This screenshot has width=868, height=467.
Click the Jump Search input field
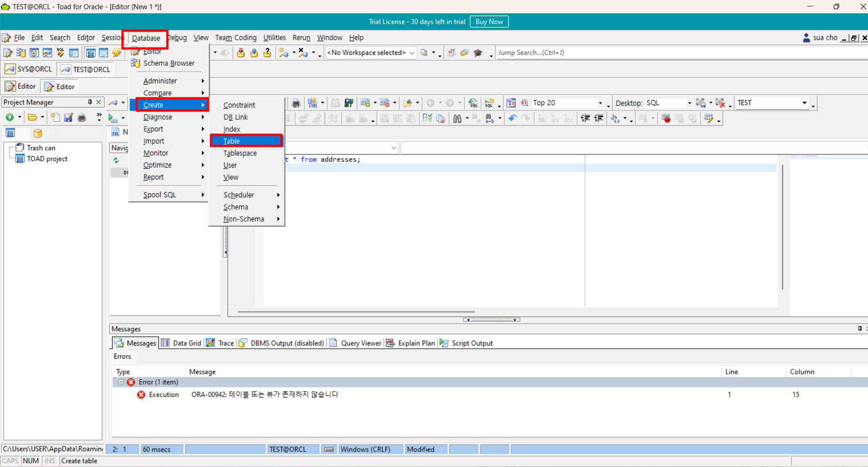(x=681, y=53)
